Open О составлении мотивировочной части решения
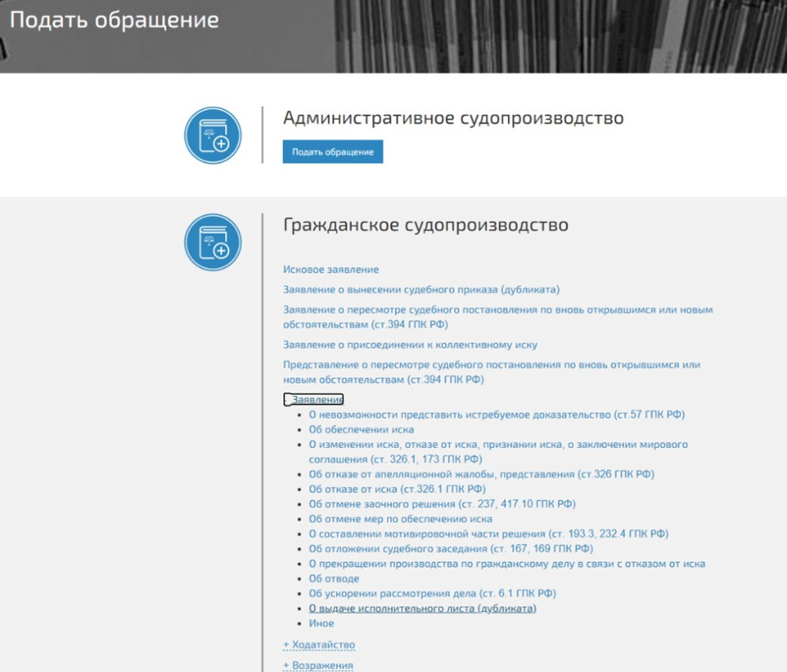 [489, 534]
